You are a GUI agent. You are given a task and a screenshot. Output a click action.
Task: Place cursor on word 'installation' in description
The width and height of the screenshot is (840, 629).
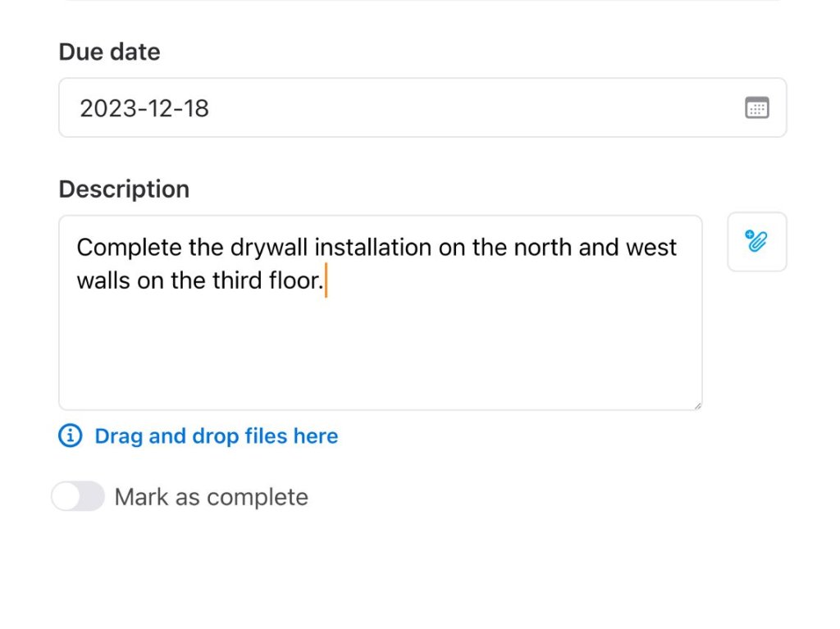coord(373,248)
